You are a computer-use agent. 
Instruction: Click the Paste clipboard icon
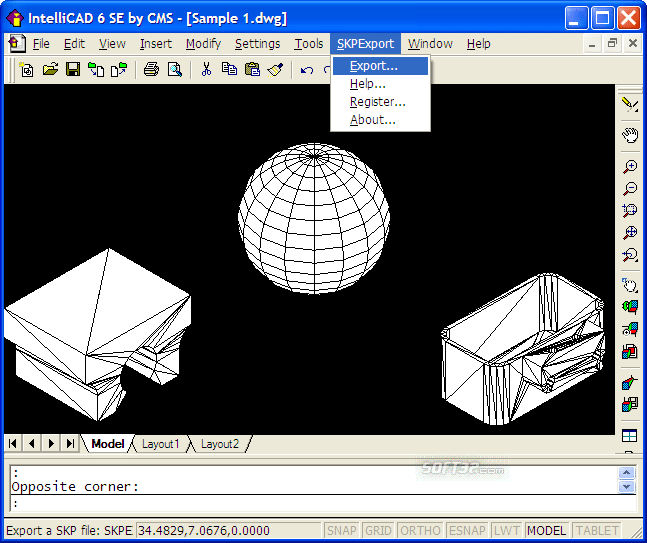point(252,69)
